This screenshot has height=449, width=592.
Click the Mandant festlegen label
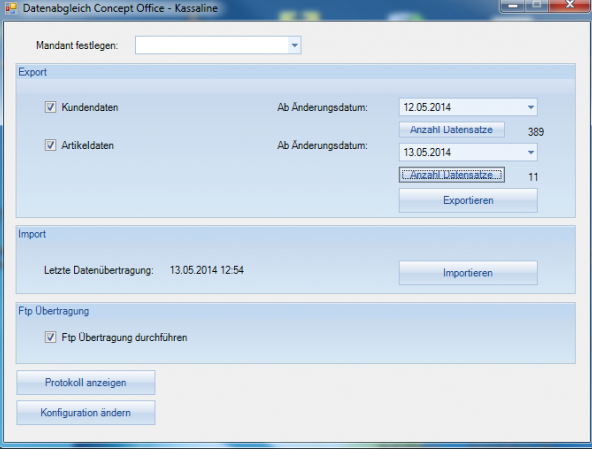coord(77,45)
